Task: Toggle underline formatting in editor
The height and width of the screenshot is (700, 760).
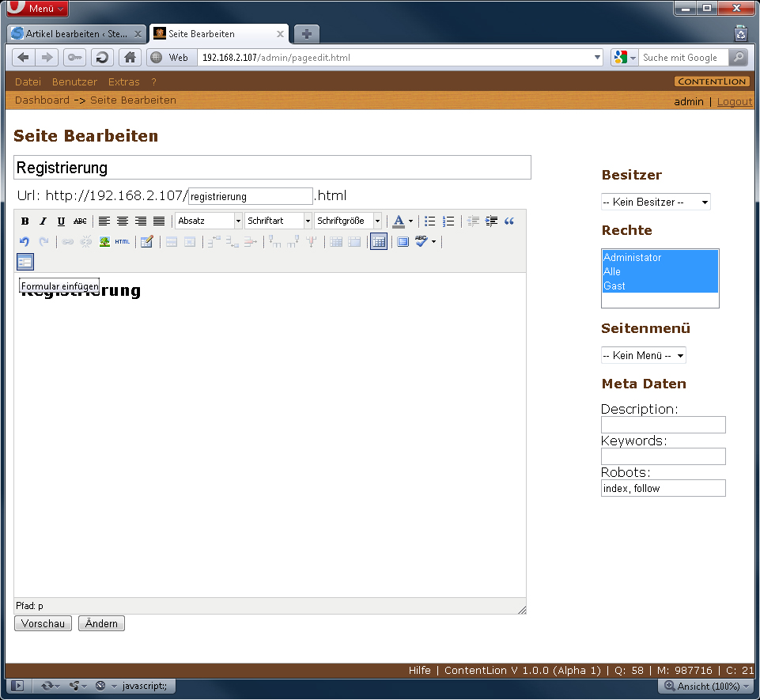Action: 61,221
